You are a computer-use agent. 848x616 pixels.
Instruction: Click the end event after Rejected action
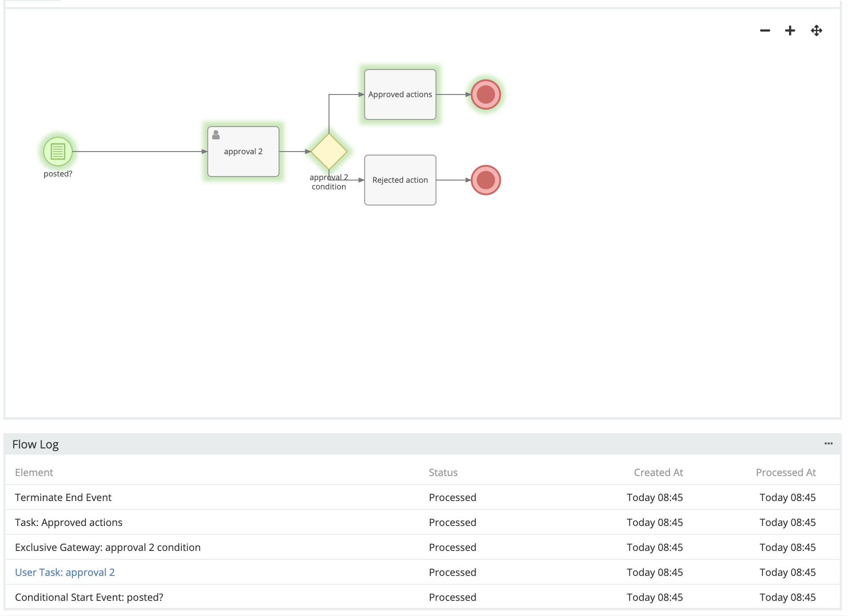[486, 180]
